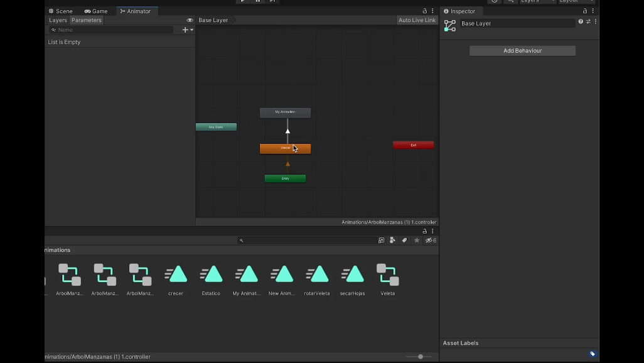Click the Project search field
The image size is (644, 363).
[x=307, y=241]
